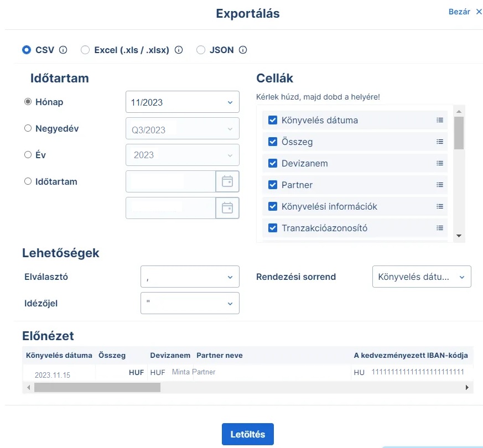Screen dimensions: 483x448
Task: Select the JSON export format
Action: click(x=201, y=50)
